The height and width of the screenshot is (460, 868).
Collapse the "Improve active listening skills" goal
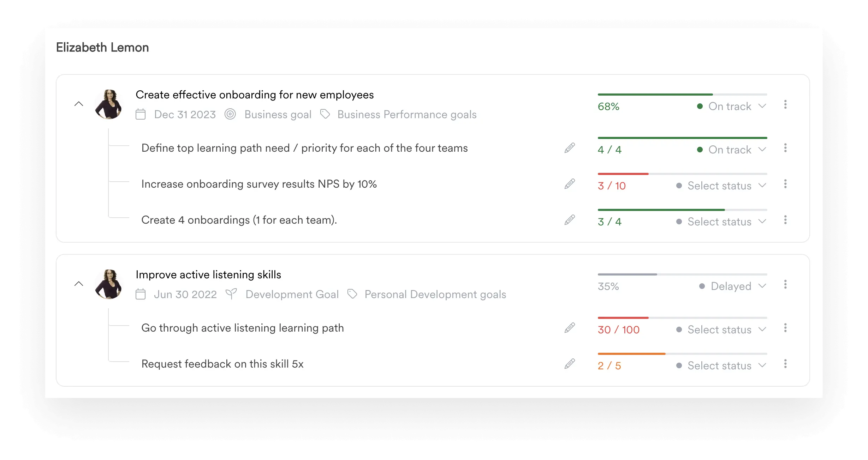79,284
